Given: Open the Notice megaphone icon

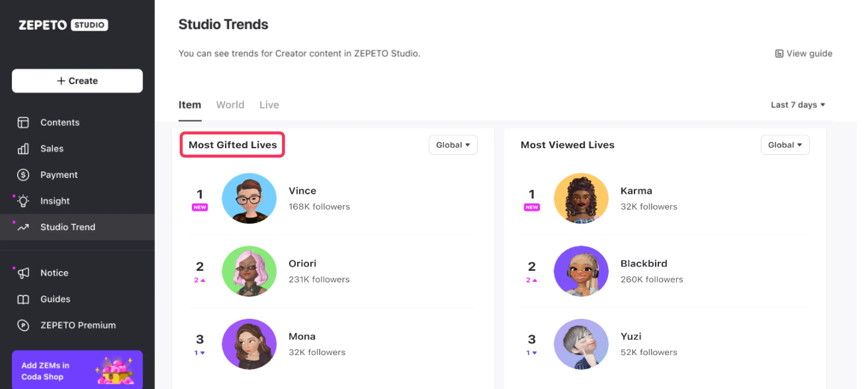Looking at the screenshot, I should (23, 273).
